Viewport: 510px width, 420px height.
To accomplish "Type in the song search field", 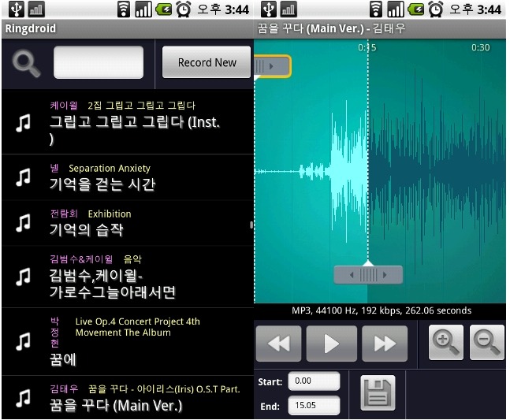I will pos(99,63).
